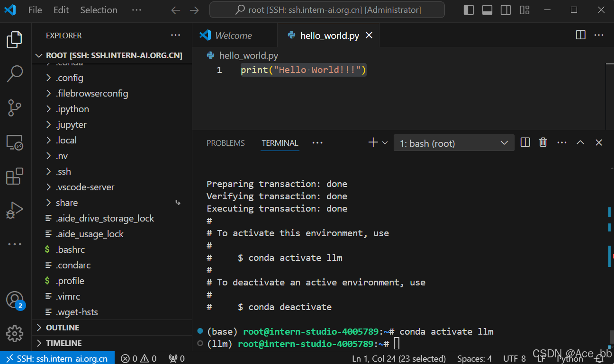The height and width of the screenshot is (364, 614).
Task: Open the Extensions view
Action: tap(15, 176)
